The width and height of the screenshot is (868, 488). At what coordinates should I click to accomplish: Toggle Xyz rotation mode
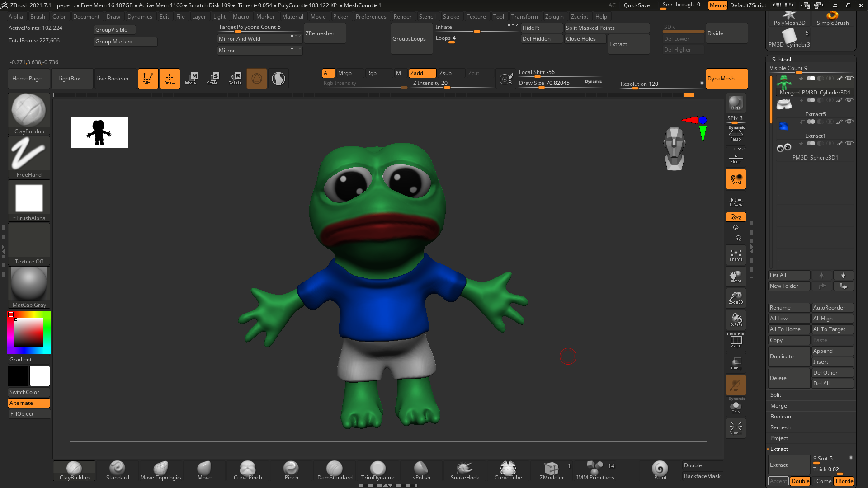tap(736, 217)
